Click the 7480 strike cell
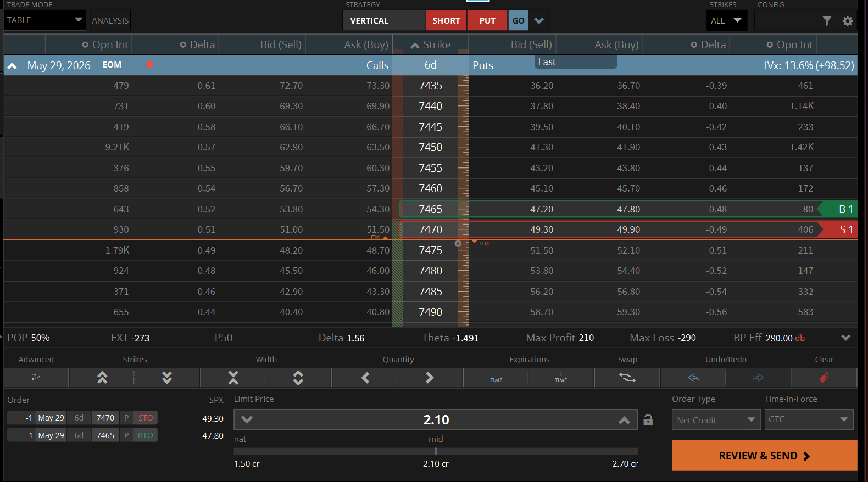The image size is (868, 482). coord(430,271)
